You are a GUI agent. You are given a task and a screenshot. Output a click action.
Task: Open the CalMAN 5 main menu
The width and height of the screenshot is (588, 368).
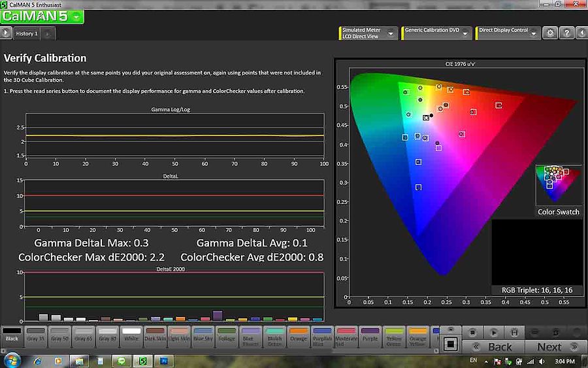(x=42, y=16)
